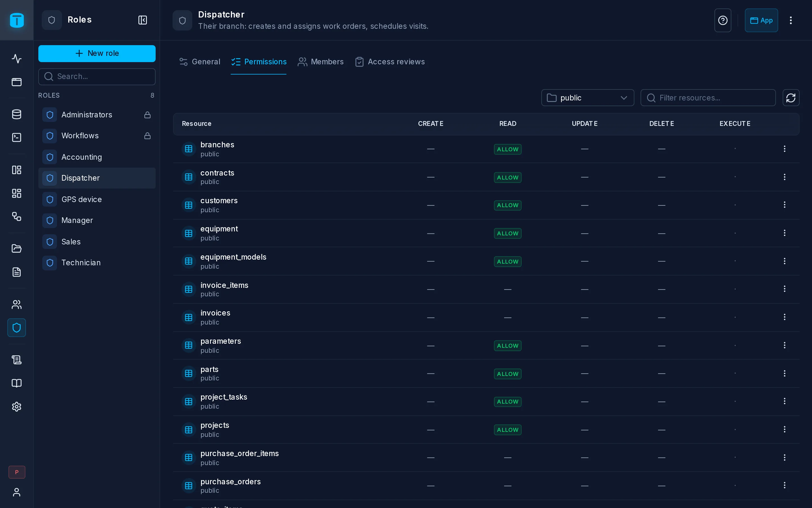Screen dimensions: 812x508
Task: Toggle READ Allow badge for parameters
Action: pos(508,346)
